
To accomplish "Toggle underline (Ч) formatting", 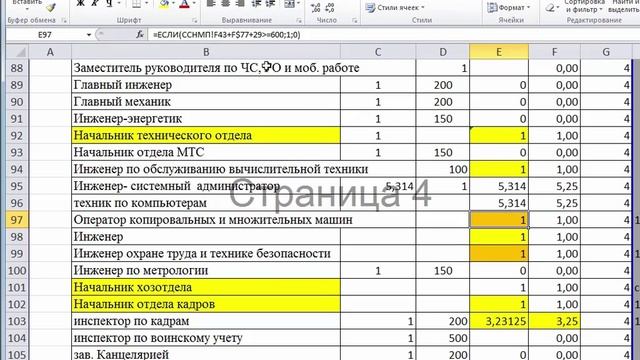I will coord(109,4).
